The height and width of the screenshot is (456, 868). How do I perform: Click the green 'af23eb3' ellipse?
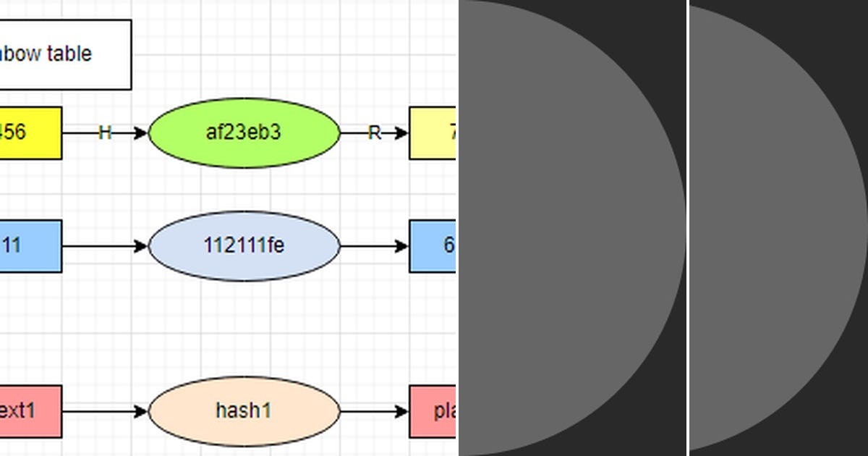(x=243, y=133)
